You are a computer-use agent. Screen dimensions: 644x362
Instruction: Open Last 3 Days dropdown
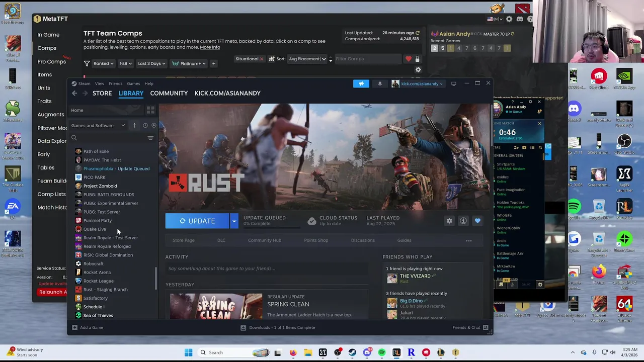tap(151, 63)
